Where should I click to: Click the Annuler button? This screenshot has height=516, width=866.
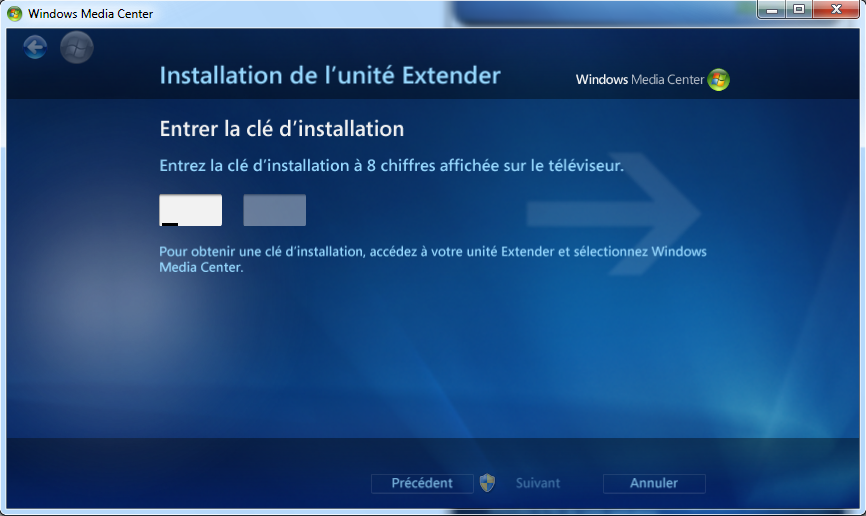tap(654, 483)
